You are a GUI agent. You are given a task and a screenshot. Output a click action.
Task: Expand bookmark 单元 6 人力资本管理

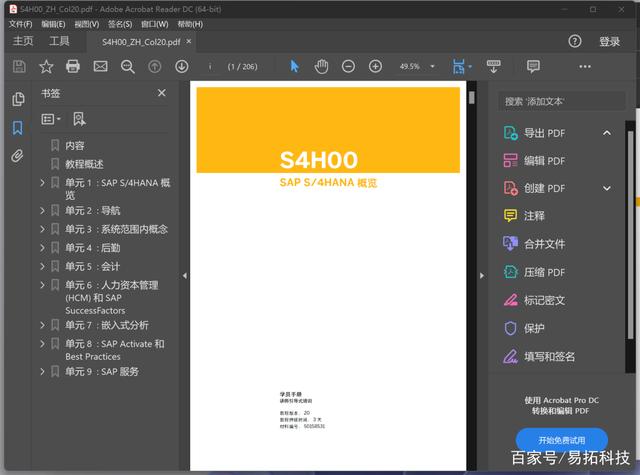point(42,284)
